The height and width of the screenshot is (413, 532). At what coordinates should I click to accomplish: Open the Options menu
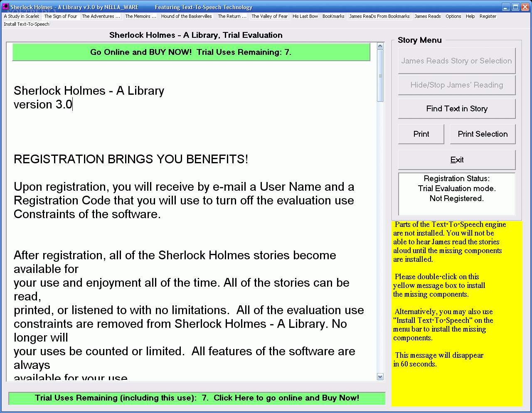pos(453,16)
